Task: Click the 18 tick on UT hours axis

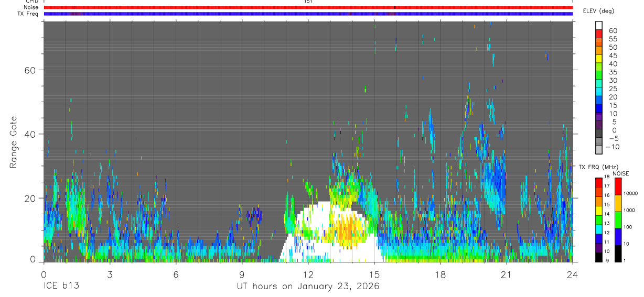Action: tap(441, 274)
